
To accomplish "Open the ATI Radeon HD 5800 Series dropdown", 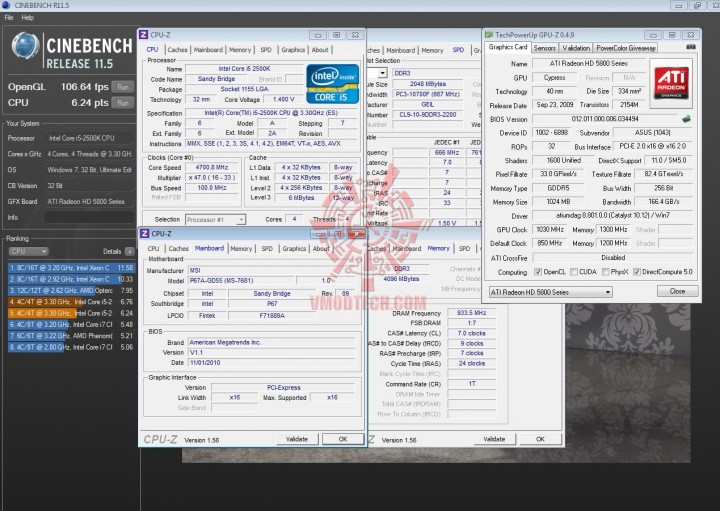I will coord(550,292).
